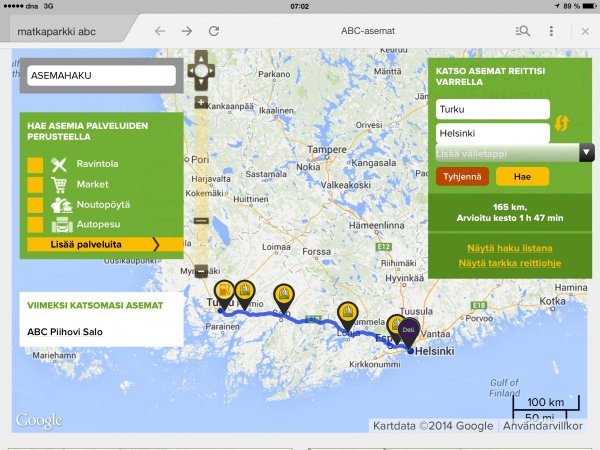Zoom out with the bottom map minus button
Image resolution: width=600 pixels, height=450 pixels.
201,271
